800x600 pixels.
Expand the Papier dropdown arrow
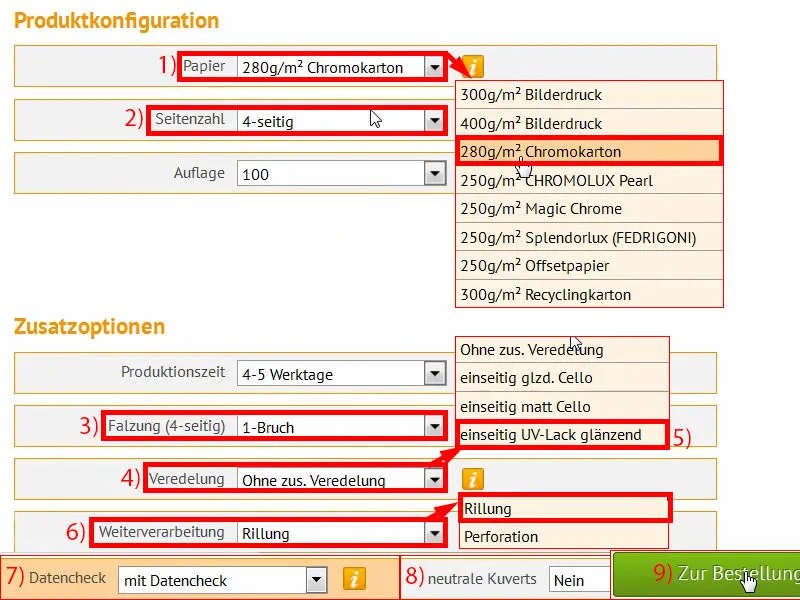[x=435, y=67]
